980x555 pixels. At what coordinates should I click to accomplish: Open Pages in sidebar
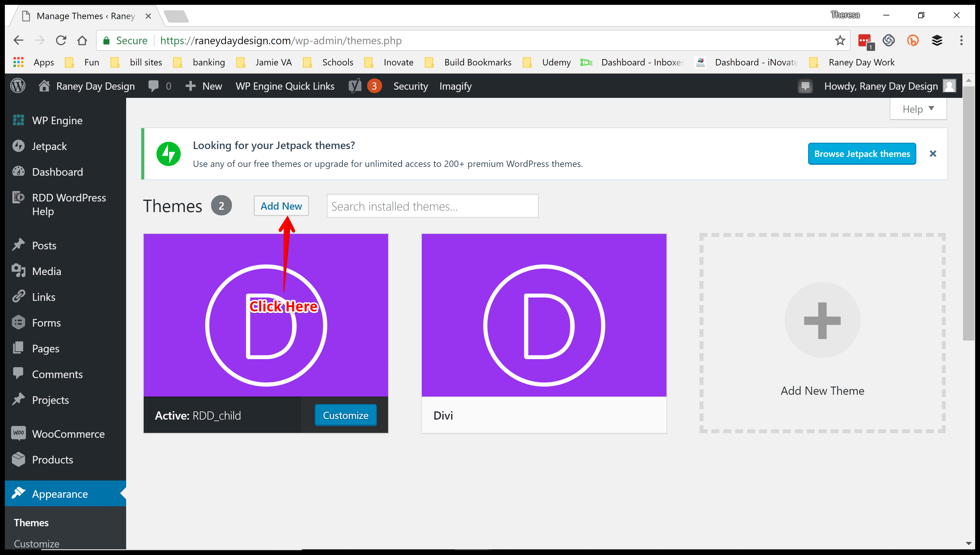click(65, 348)
